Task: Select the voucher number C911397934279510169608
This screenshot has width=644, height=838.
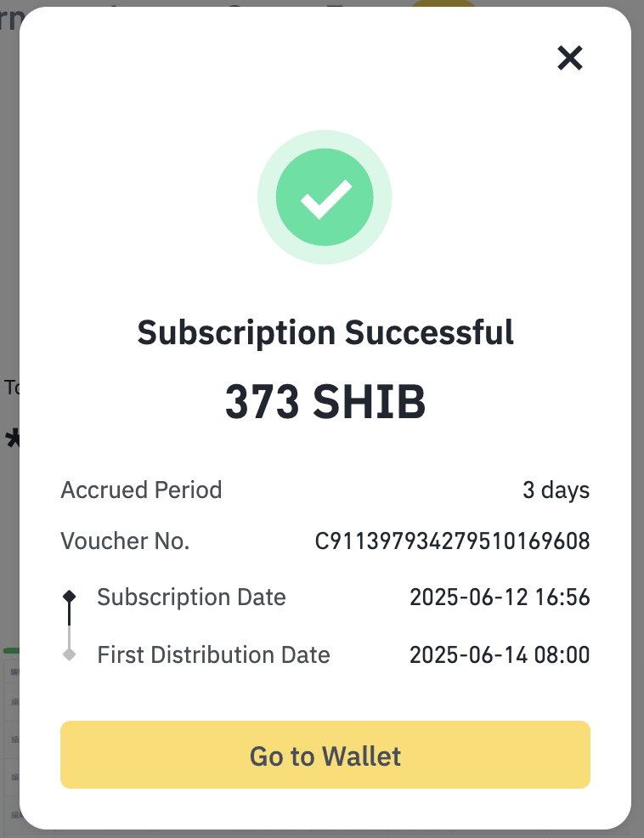Action: (452, 541)
